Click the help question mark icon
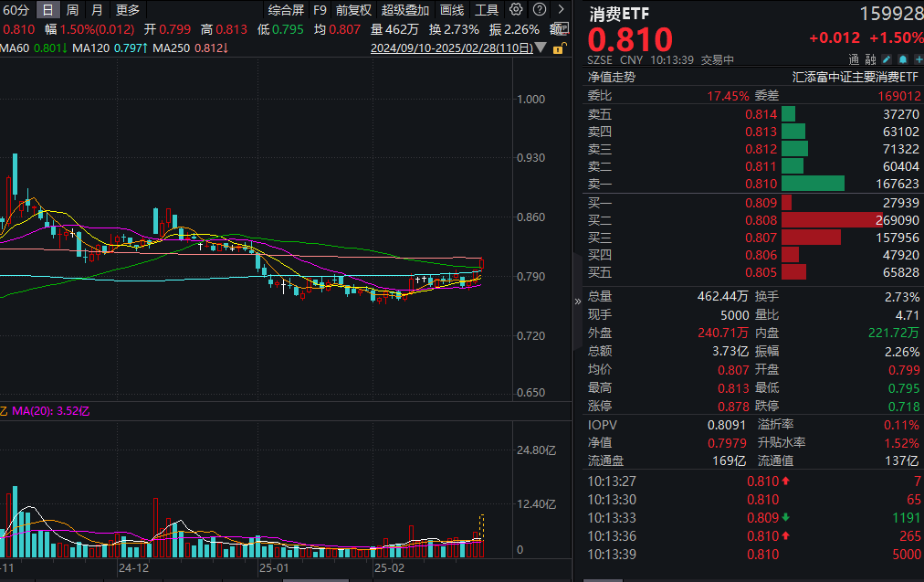 click(x=537, y=10)
